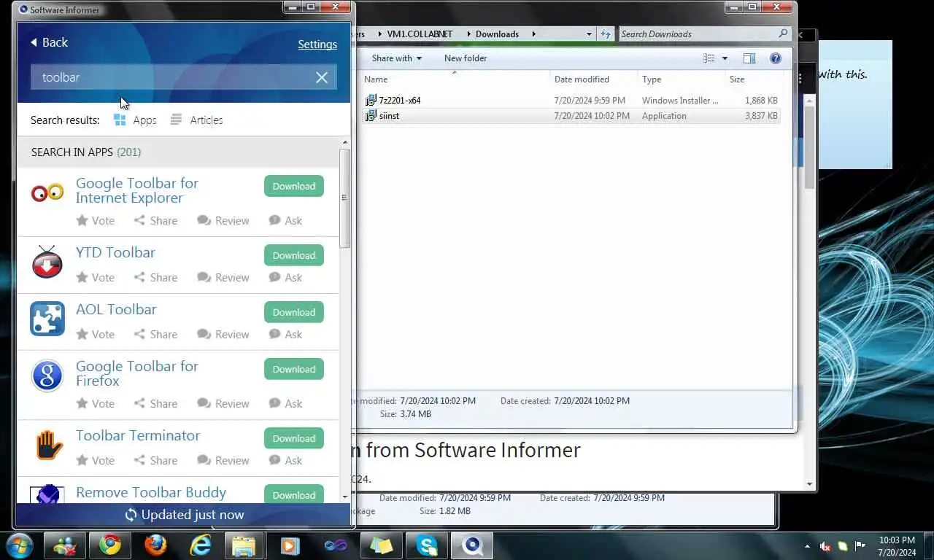Share AOL Toolbar
This screenshot has width=934, height=560.
[155, 334]
